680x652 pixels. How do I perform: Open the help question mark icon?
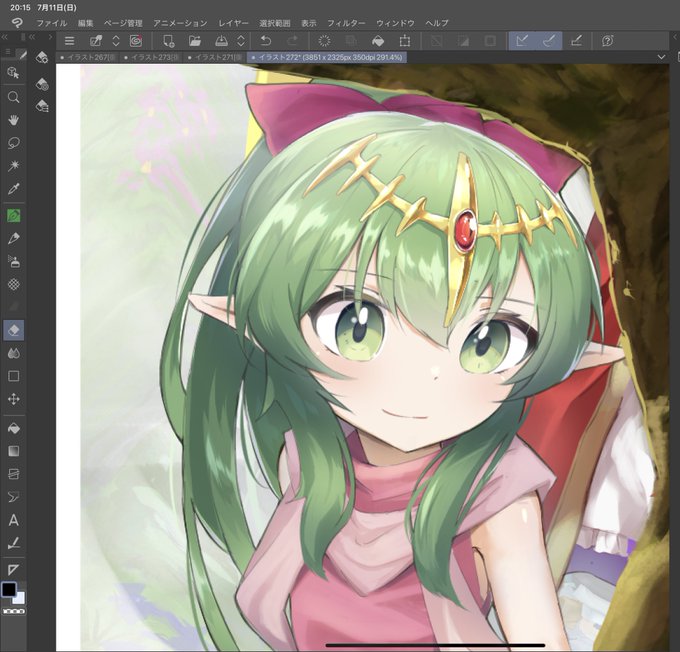(608, 41)
